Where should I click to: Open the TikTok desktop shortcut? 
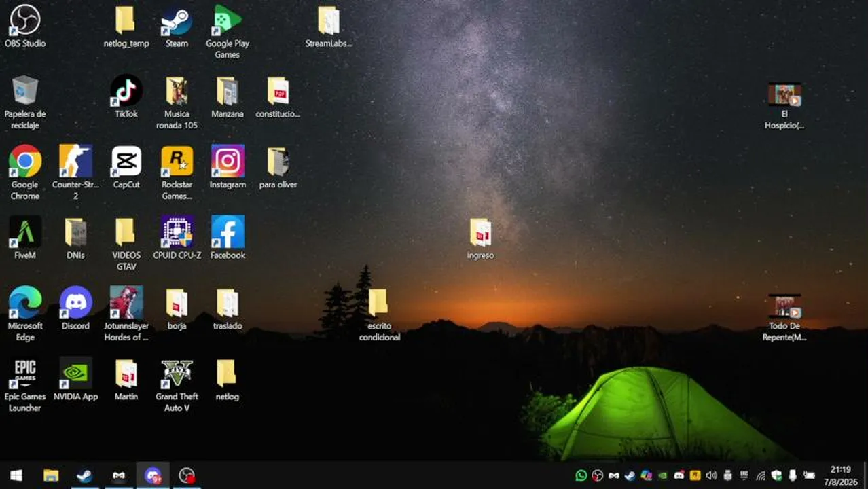[126, 97]
